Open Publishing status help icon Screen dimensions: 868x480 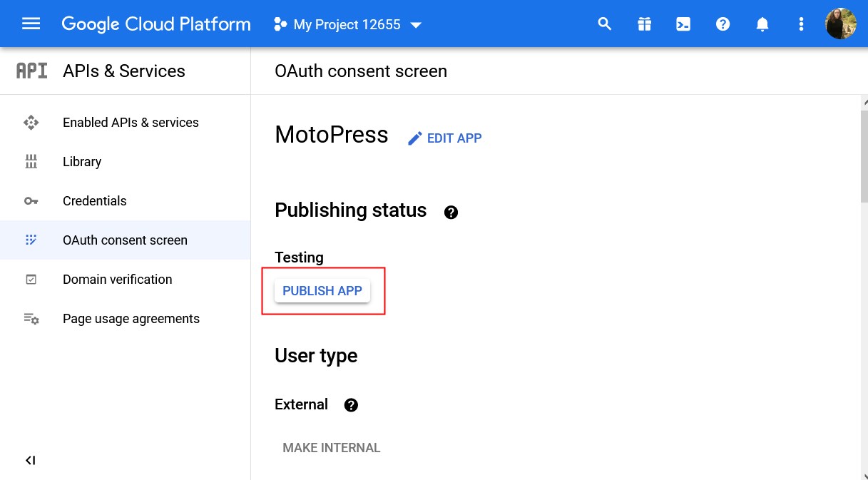(451, 212)
